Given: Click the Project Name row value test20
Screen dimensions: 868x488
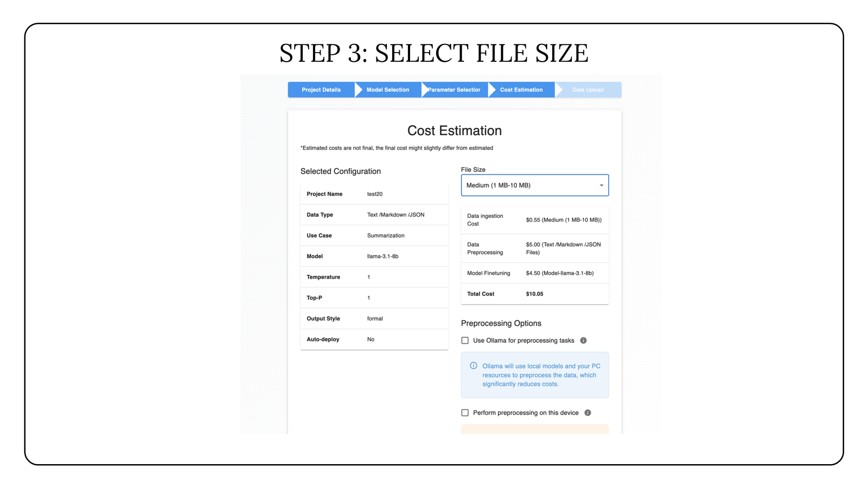Looking at the screenshot, I should [375, 194].
